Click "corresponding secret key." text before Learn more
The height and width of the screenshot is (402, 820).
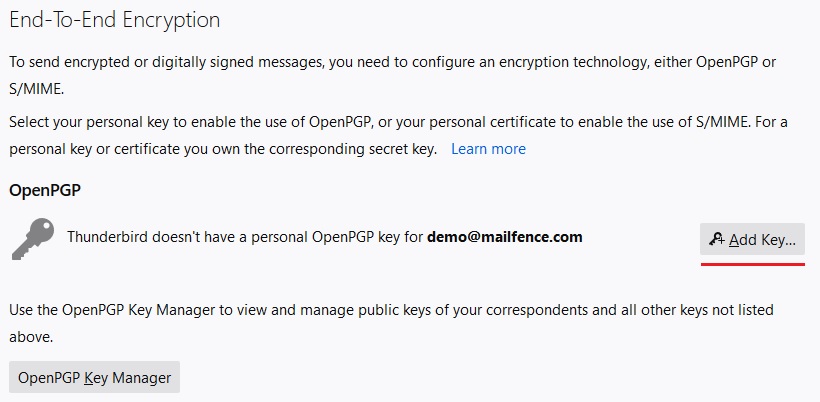click(x=353, y=149)
